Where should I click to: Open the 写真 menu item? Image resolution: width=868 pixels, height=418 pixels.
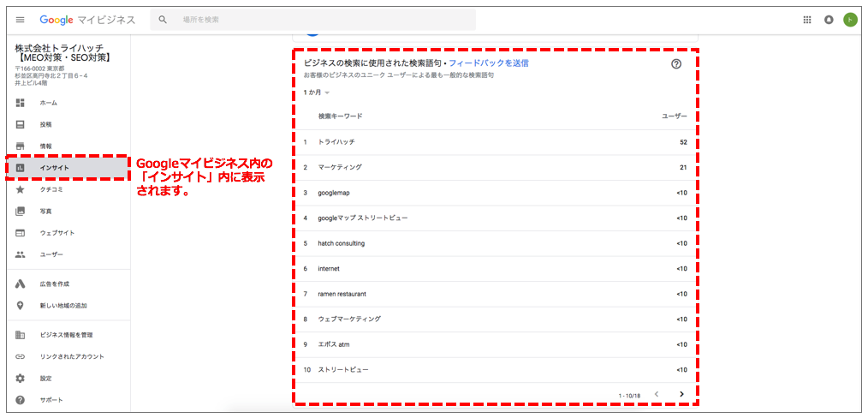point(68,211)
